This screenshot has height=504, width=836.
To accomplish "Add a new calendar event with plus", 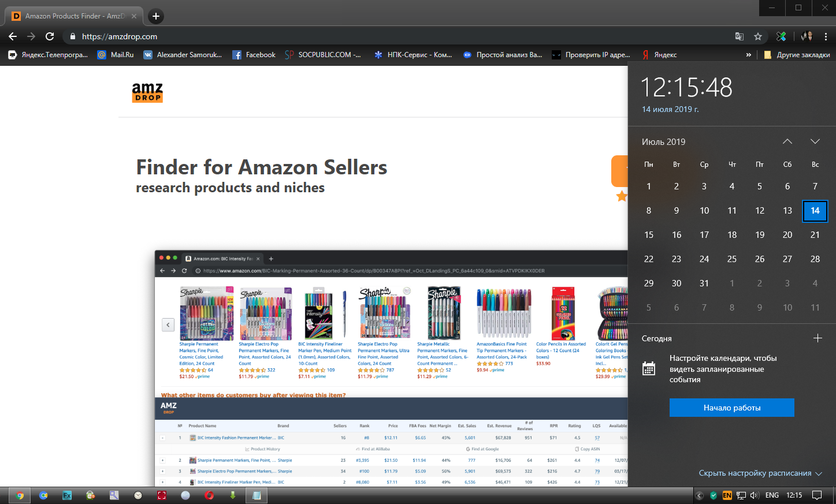I will coord(818,338).
